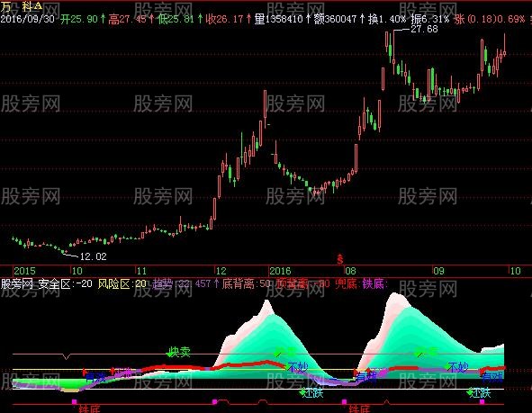Jump to the 2015 mark on the time axis
The height and width of the screenshot is (413, 532).
click(x=24, y=271)
